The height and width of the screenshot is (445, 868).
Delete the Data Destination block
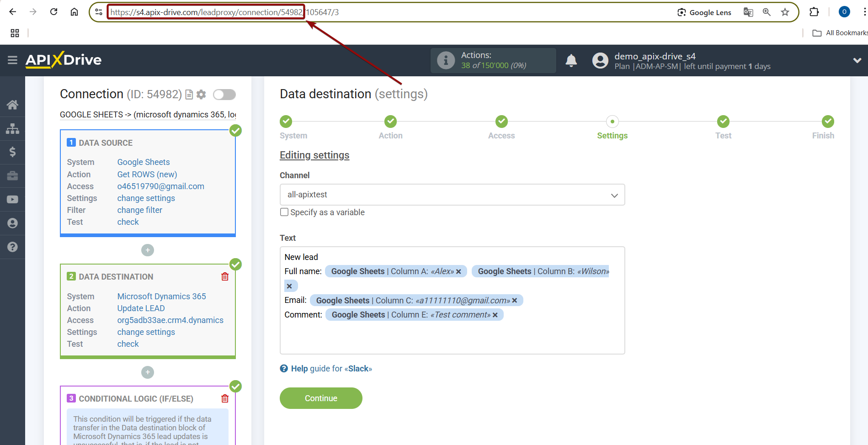pos(225,276)
